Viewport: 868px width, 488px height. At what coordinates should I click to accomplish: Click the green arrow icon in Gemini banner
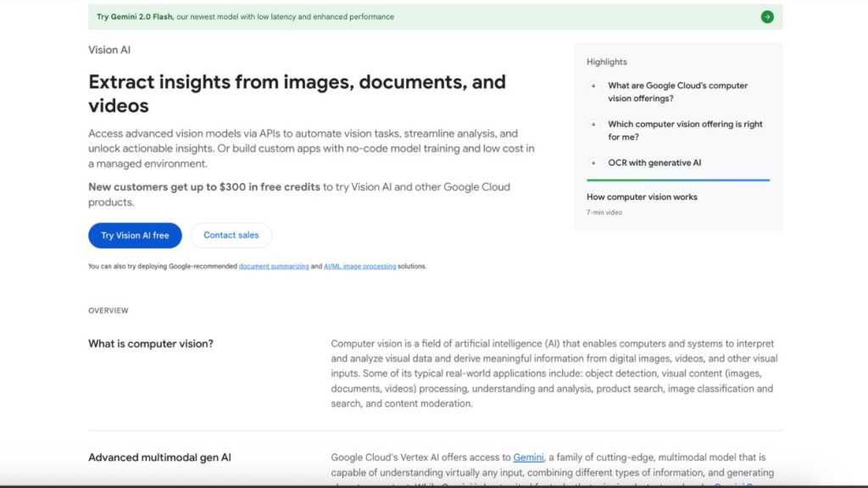click(x=766, y=17)
